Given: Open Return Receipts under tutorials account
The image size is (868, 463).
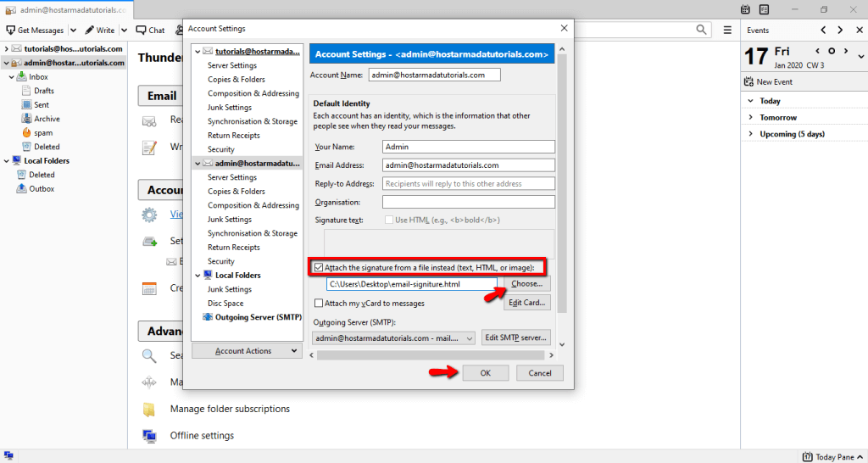Looking at the screenshot, I should [x=234, y=135].
